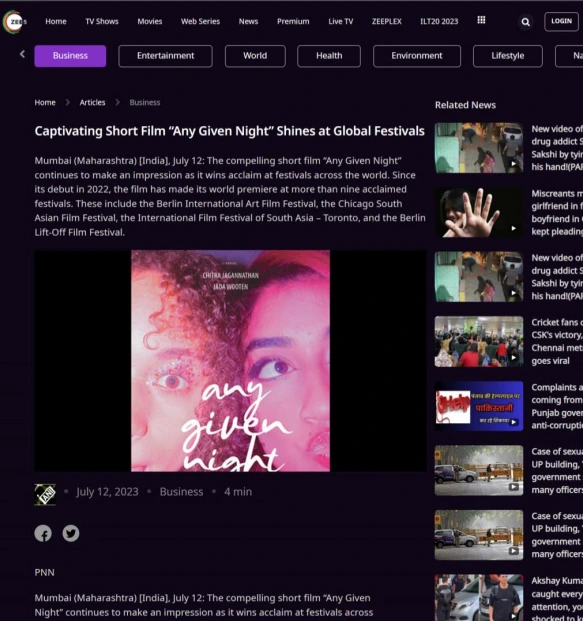Screen dimensions: 583x621
Task: Click the LOGIN button
Action: (x=561, y=21)
